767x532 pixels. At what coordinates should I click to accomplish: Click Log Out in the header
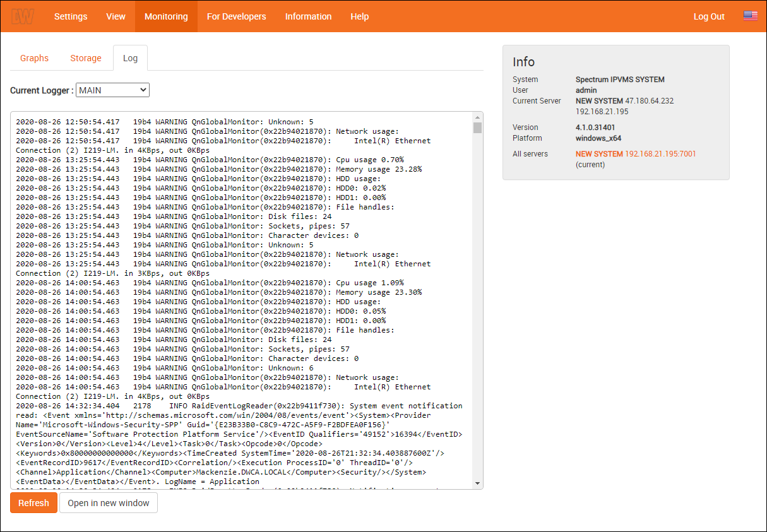pyautogui.click(x=709, y=16)
